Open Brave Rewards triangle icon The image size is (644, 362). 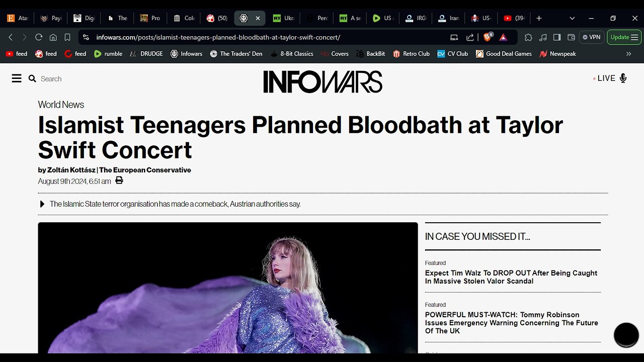pyautogui.click(x=503, y=37)
